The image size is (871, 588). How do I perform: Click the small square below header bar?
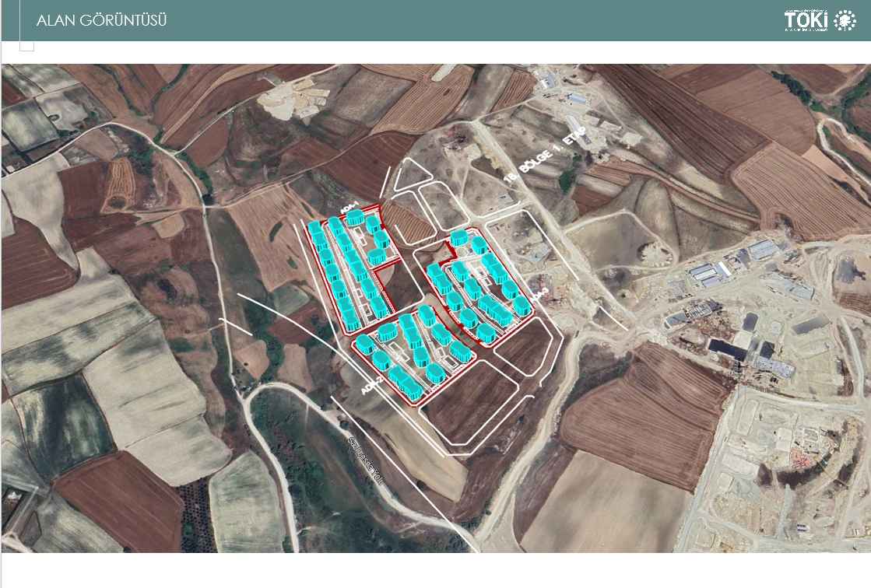tap(26, 46)
